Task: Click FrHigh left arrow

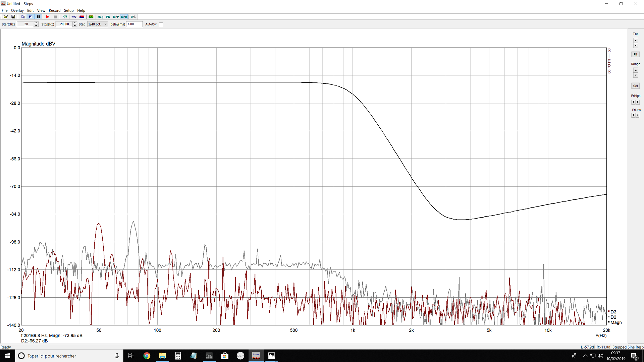Action: (x=633, y=102)
